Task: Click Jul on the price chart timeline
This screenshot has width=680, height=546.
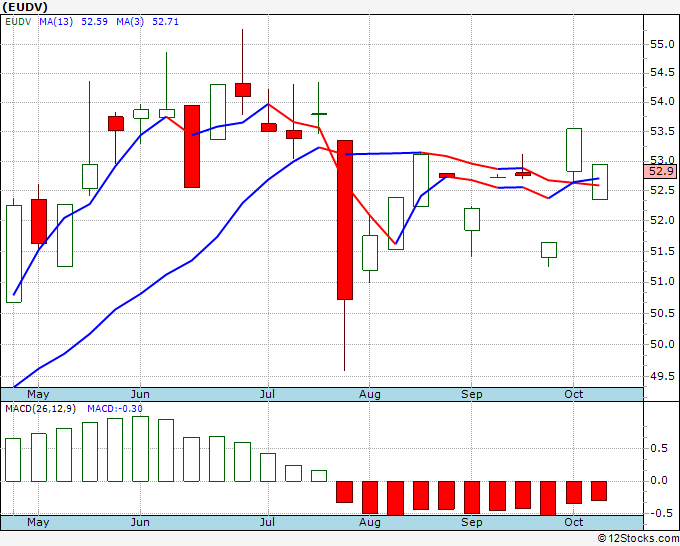Action: [268, 395]
